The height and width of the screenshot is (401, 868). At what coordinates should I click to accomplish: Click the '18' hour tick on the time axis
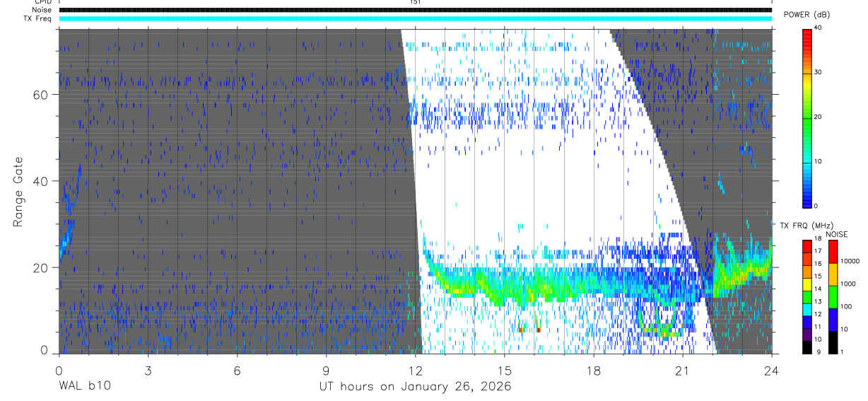[x=593, y=370]
